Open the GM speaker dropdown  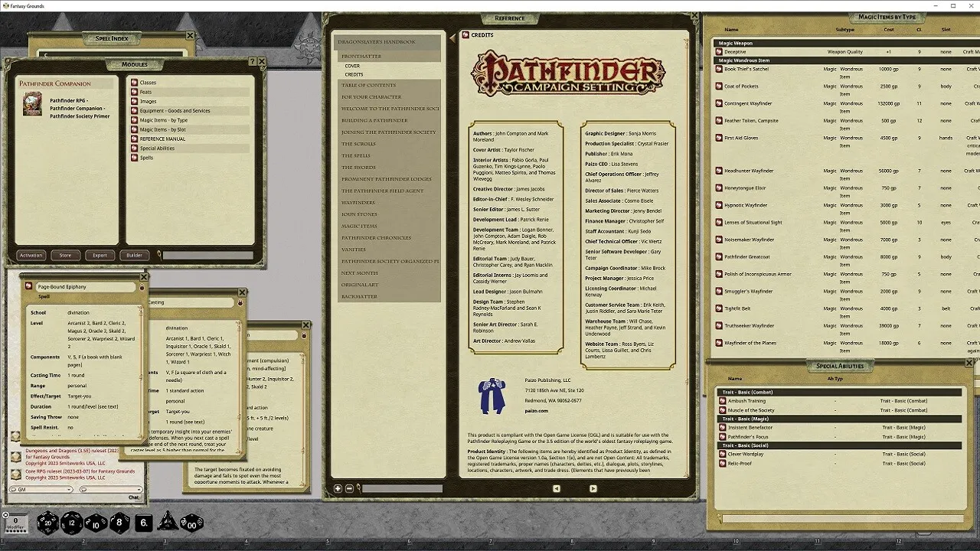pyautogui.click(x=41, y=489)
